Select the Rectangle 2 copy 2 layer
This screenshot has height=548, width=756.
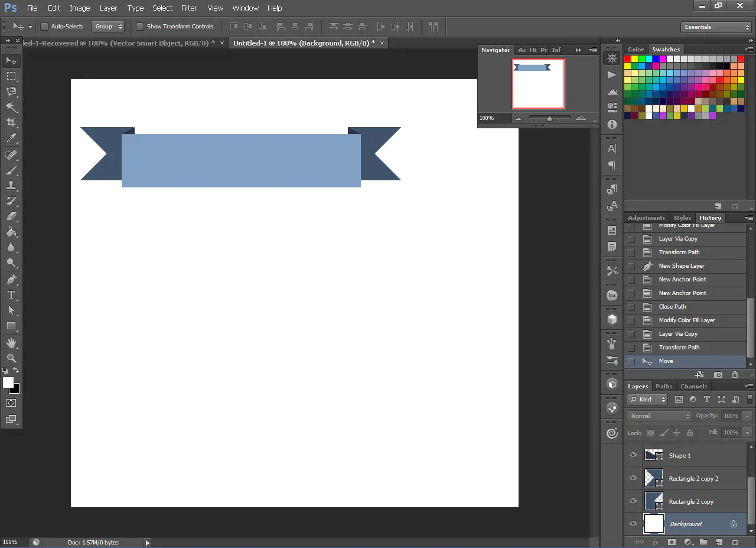[693, 479]
